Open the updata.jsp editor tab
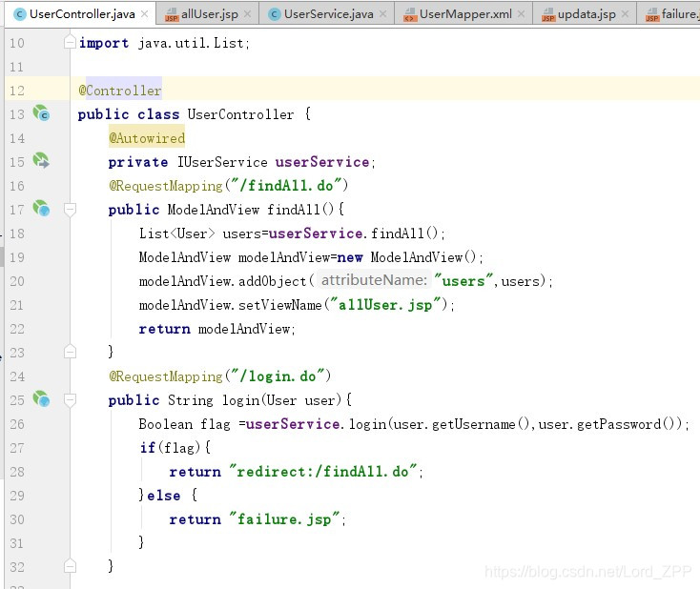700x589 pixels. point(587,14)
